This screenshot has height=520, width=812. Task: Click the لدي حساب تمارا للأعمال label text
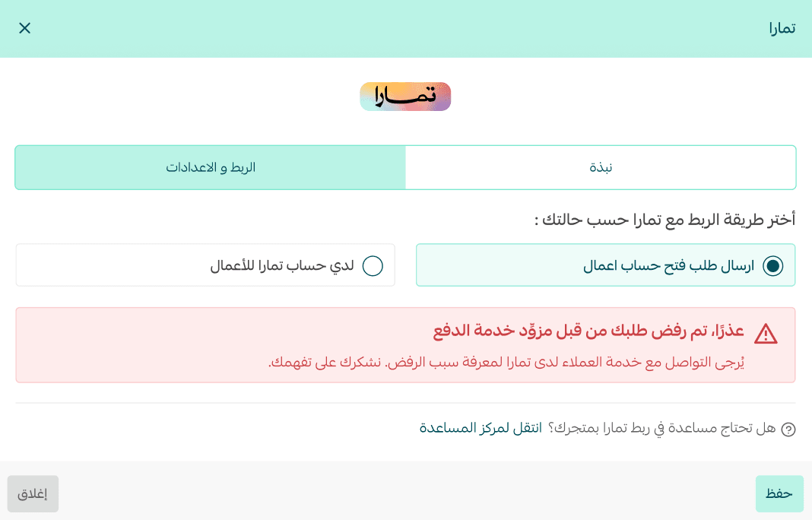pos(282,265)
